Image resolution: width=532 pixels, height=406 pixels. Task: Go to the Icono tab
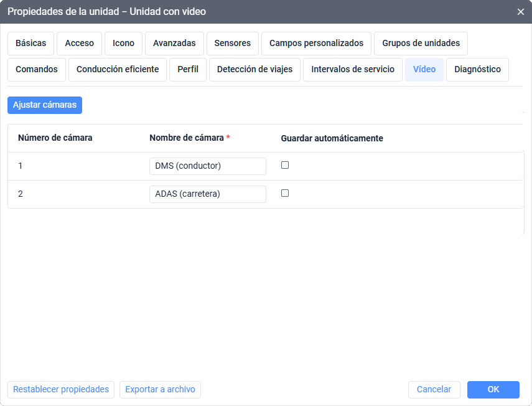pos(123,44)
